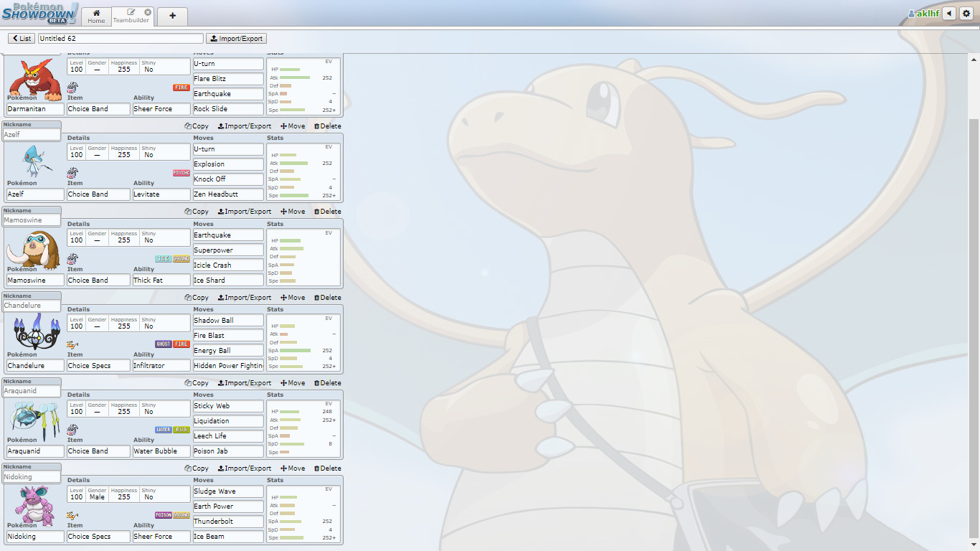Screen dimensions: 980x551
Task: Delete the Chandelure set
Action: coord(327,298)
